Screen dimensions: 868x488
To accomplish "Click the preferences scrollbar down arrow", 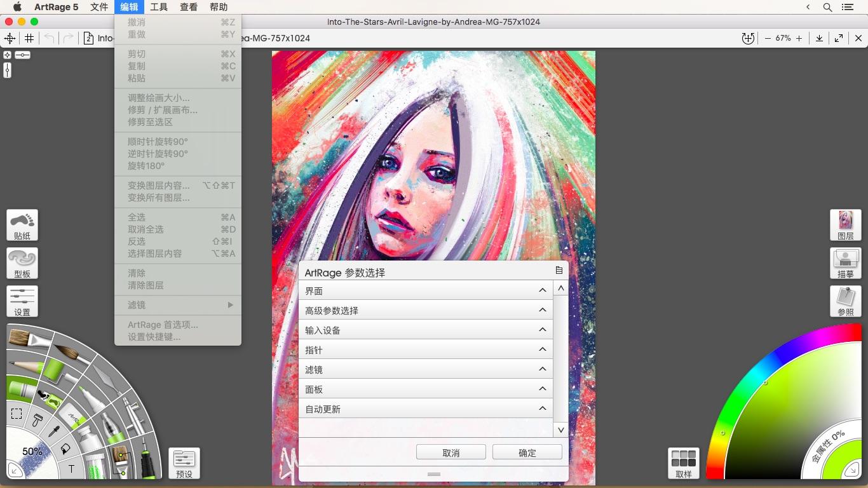I will tap(560, 430).
